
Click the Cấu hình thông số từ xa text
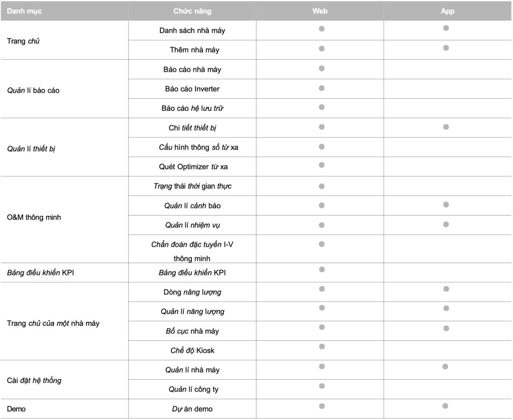coord(198,147)
